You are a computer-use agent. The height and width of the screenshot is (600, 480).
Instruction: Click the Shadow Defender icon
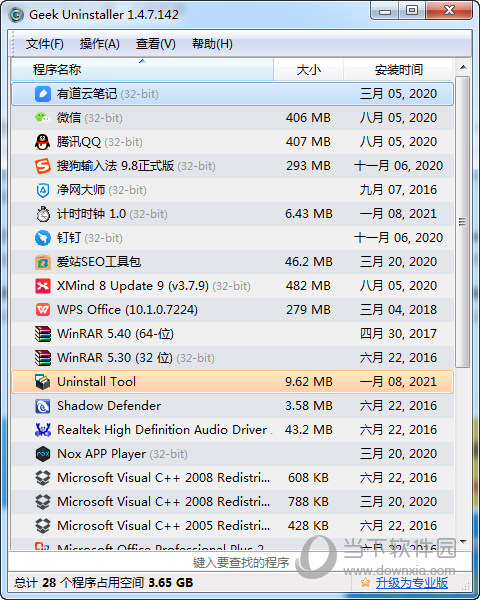click(x=42, y=406)
